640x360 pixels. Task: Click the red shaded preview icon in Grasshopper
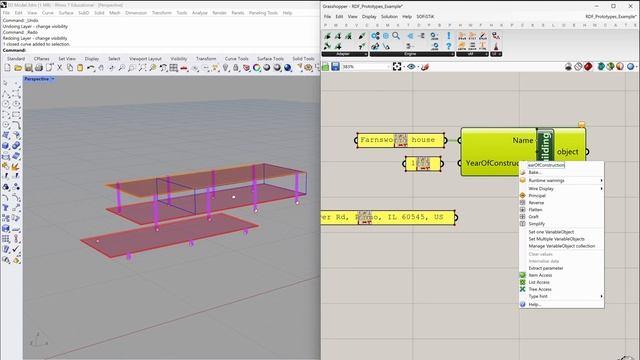point(588,67)
